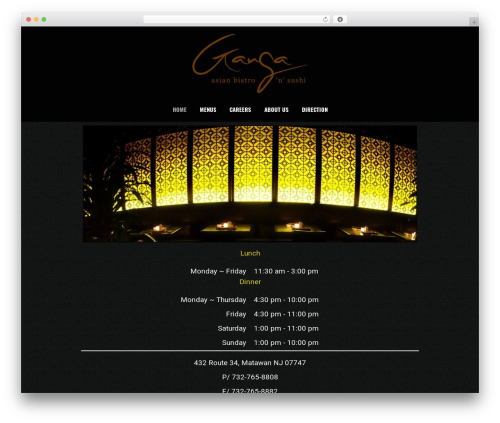Select the 4:30 pm - 10:00 pm hours
This screenshot has width=500, height=423.
286,300
